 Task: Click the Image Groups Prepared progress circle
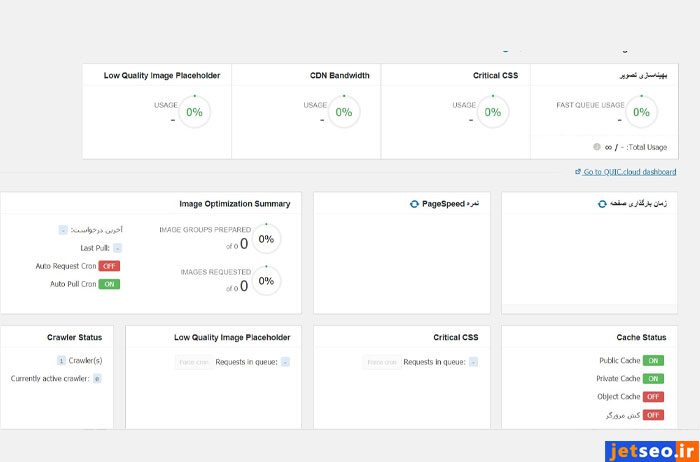(266, 239)
